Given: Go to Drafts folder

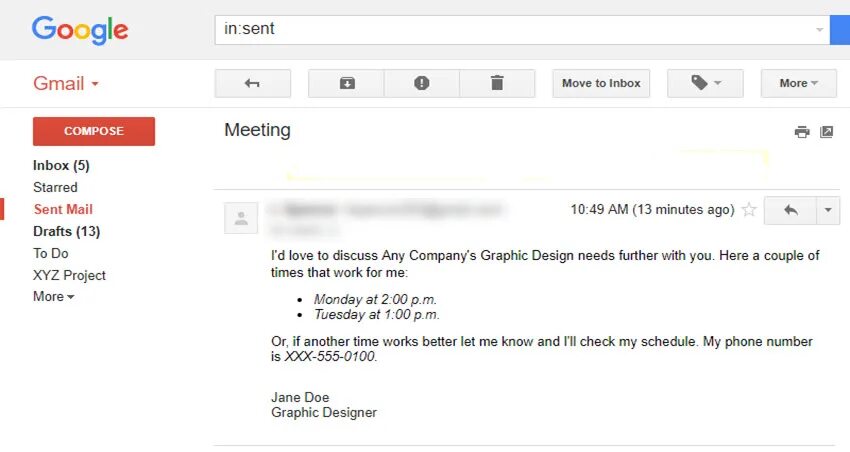Looking at the screenshot, I should coord(66,231).
